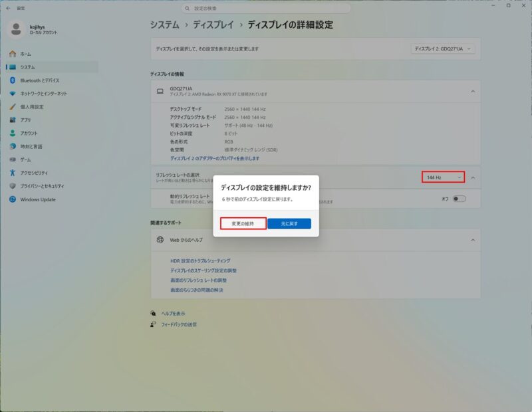Viewport: 532px width, 412px height.
Task: Collapse the Web からのヘルプ section
Action: click(x=473, y=240)
